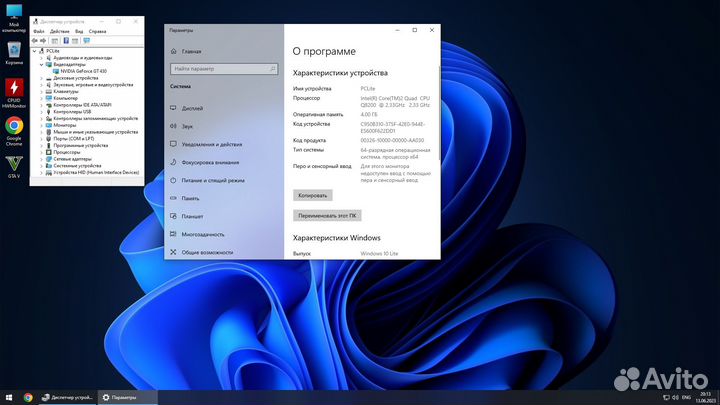The image size is (720, 405).
Task: Open the Мой компьютер desktop icon
Action: (14, 17)
